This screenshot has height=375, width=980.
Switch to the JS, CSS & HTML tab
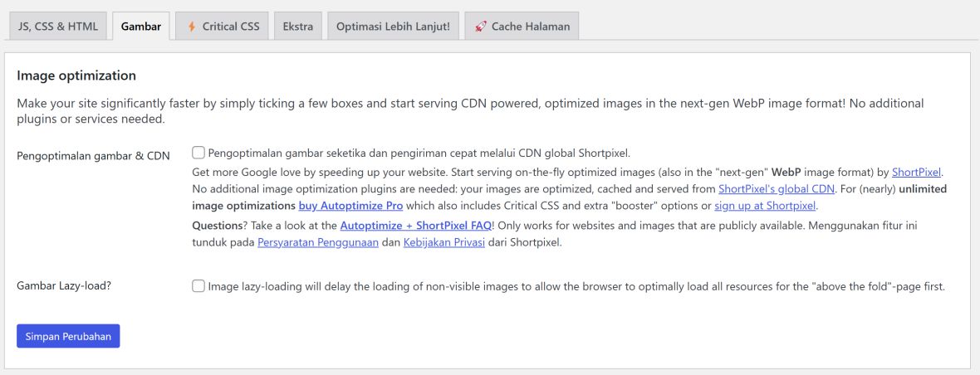(x=58, y=27)
